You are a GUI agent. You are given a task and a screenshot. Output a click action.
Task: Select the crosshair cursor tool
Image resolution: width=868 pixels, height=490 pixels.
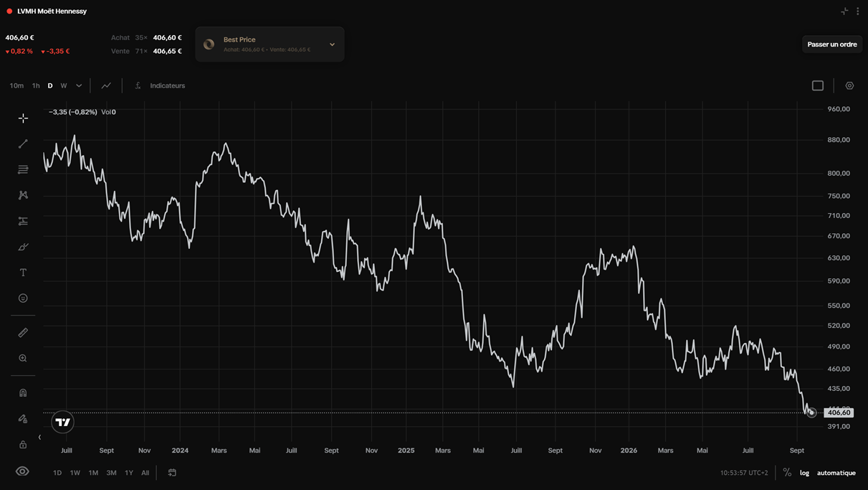tap(23, 118)
